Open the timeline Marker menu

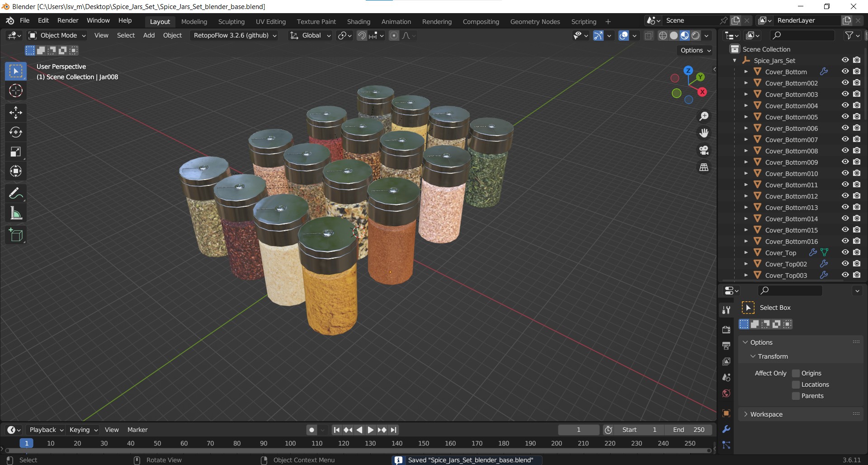(137, 430)
